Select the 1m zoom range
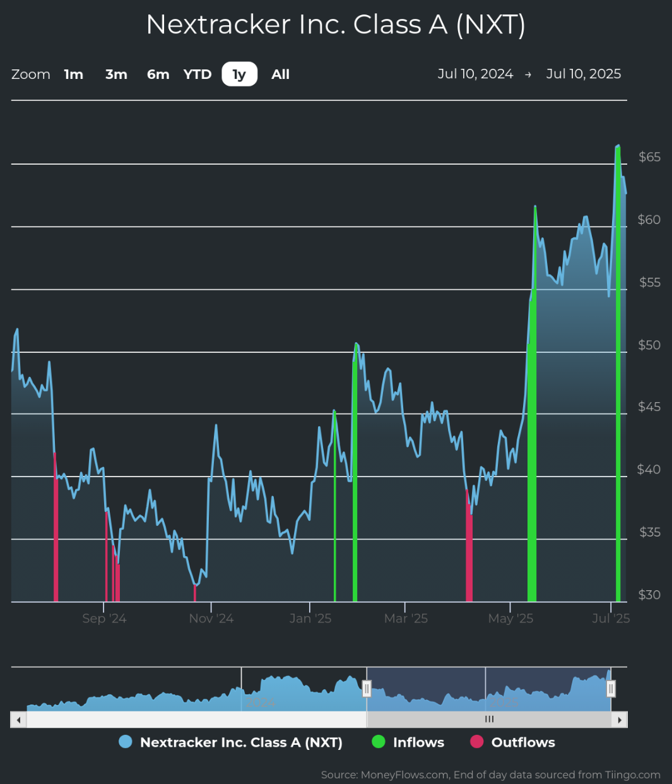 click(74, 74)
